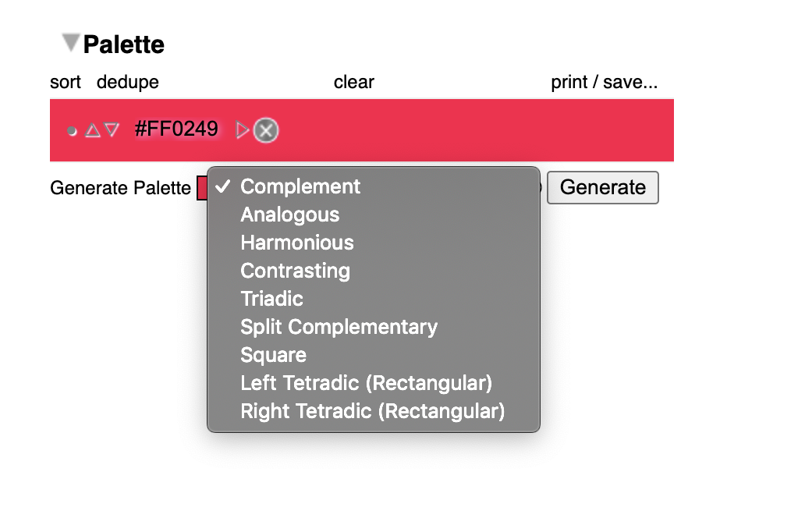Dedupe the palette colors
The width and height of the screenshot is (805, 532).
click(x=128, y=82)
